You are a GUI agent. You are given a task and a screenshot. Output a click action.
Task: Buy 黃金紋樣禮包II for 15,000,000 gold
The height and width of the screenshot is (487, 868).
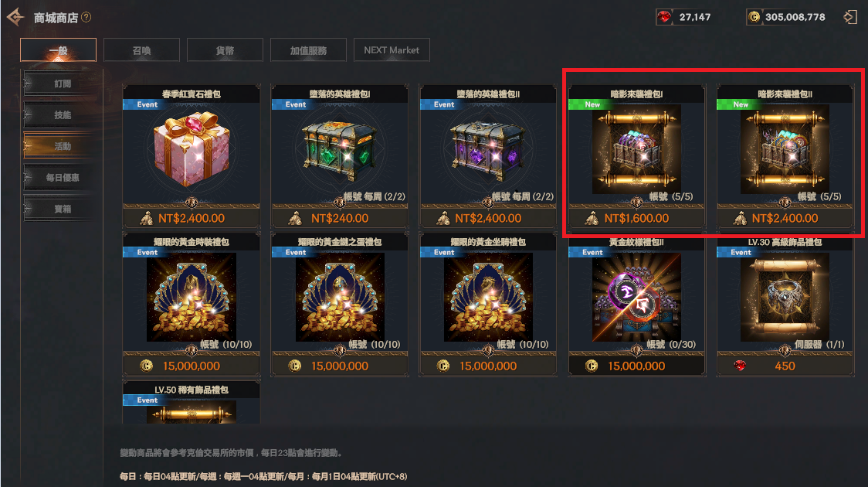(x=636, y=366)
